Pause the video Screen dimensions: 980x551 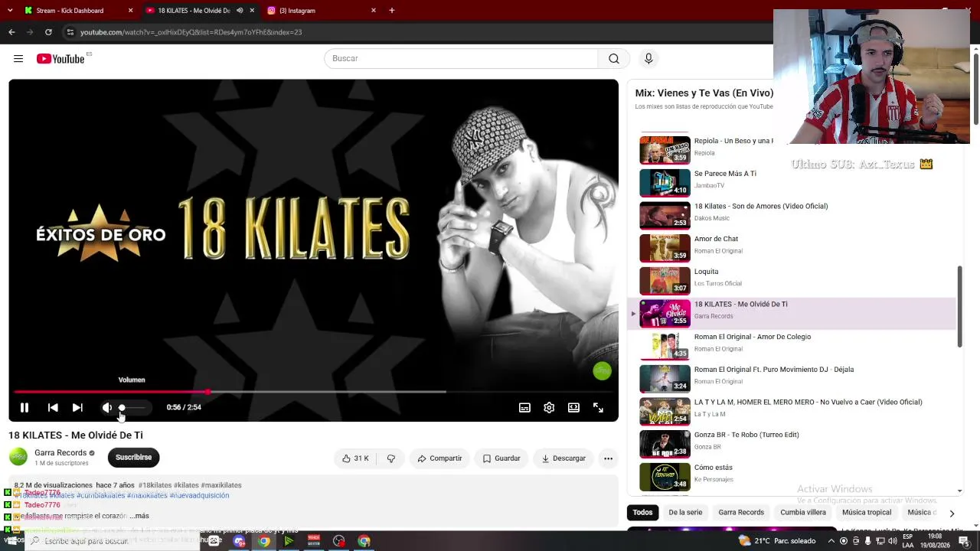24,408
